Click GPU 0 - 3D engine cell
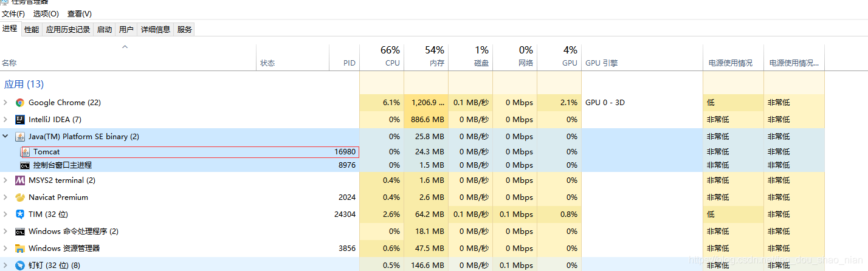 coord(605,103)
